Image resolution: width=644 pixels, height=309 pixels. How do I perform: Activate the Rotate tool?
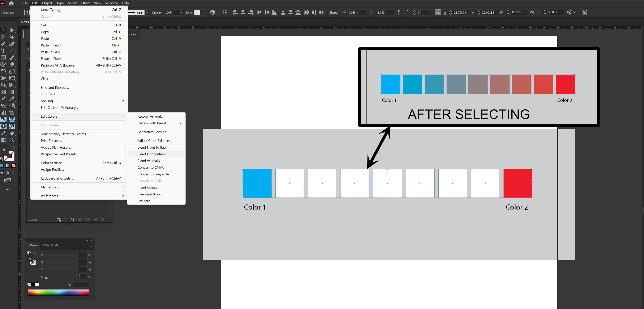3,71
